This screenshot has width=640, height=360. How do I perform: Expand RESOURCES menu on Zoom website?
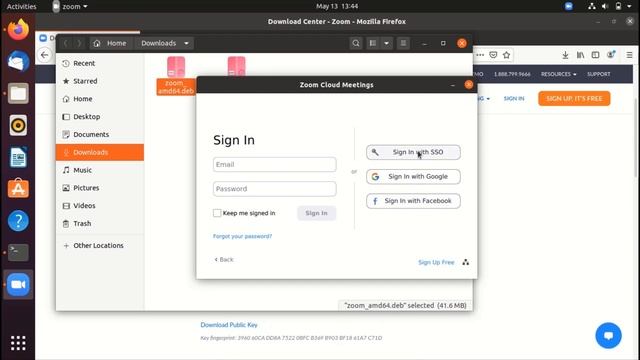point(558,74)
